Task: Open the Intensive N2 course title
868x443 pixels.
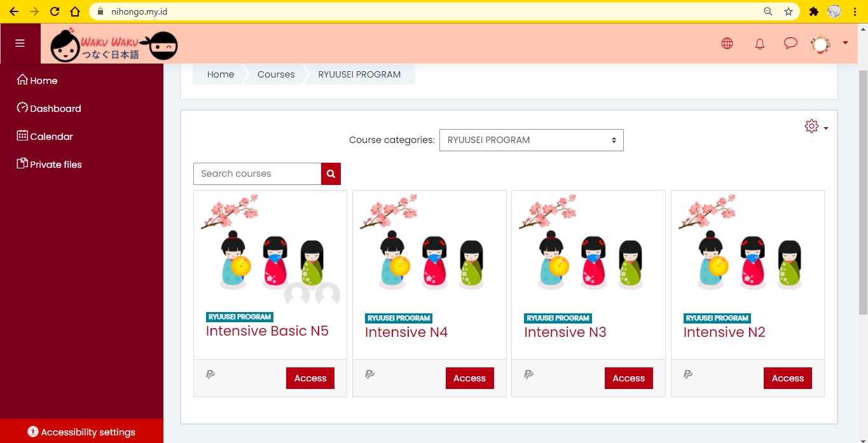Action: (x=724, y=332)
